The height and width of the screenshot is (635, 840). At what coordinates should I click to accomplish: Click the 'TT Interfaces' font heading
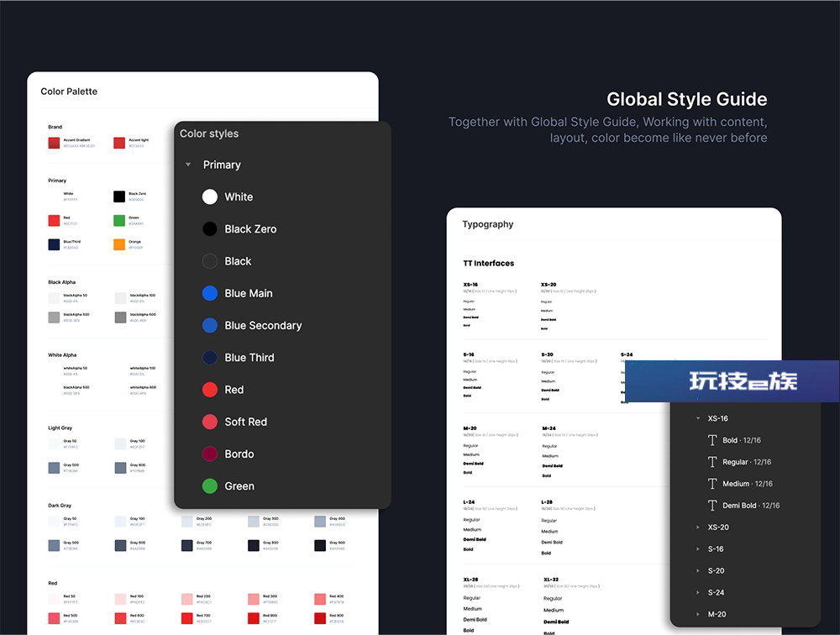[x=489, y=263]
